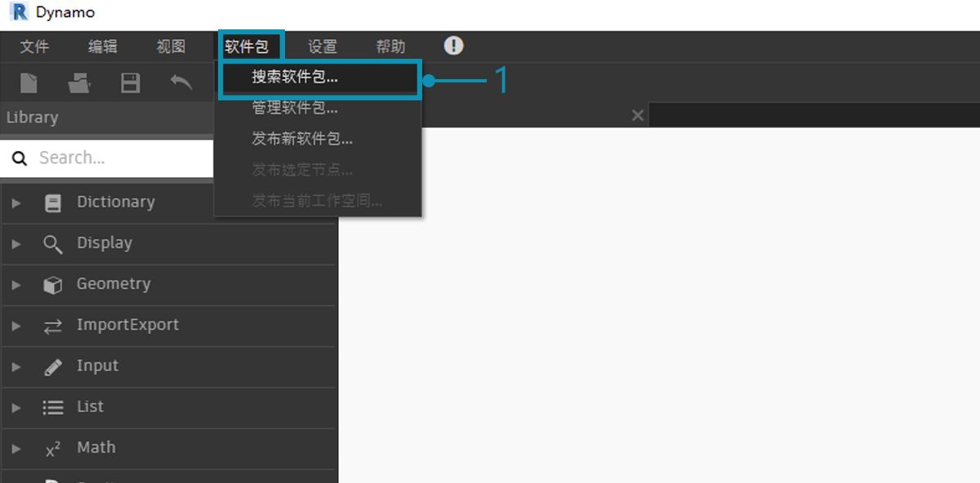Choose 管理软件包... from the menu
The width and height of the screenshot is (980, 483).
click(x=318, y=108)
